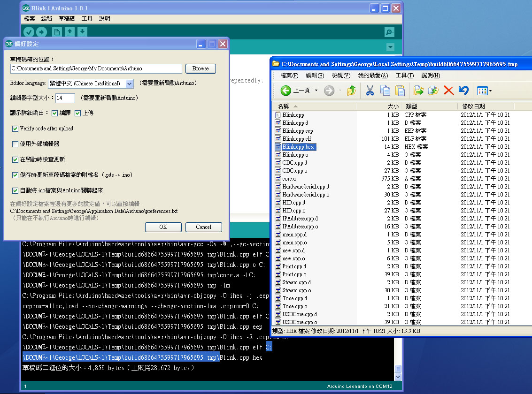This screenshot has width=532, height=394.
Task: Open the Explorer 工具(T) menu
Action: click(405, 76)
